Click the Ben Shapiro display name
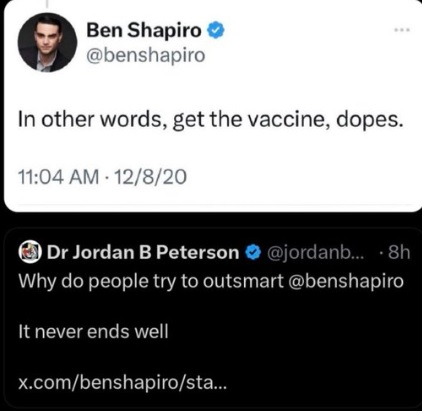This screenshot has width=422, height=411. click(x=144, y=30)
